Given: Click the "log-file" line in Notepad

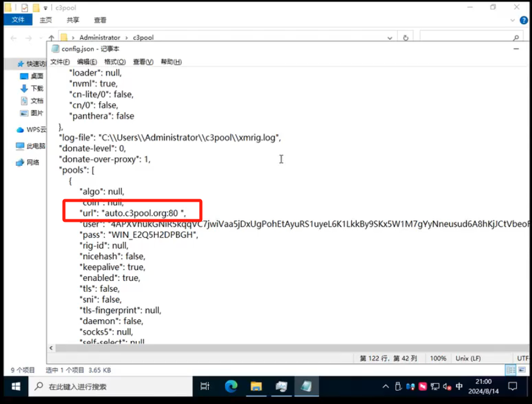Looking at the screenshot, I should (170, 138).
